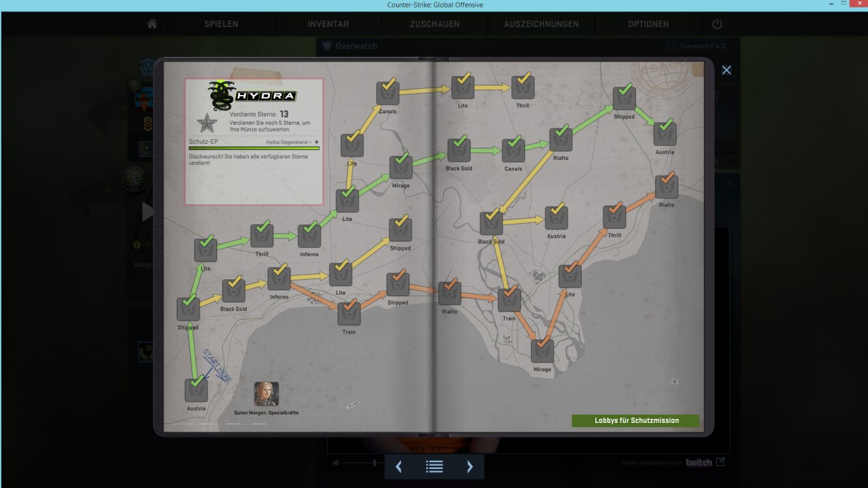Open the OPTIONEN menu
Viewport: 868px width, 488px height.
click(648, 24)
